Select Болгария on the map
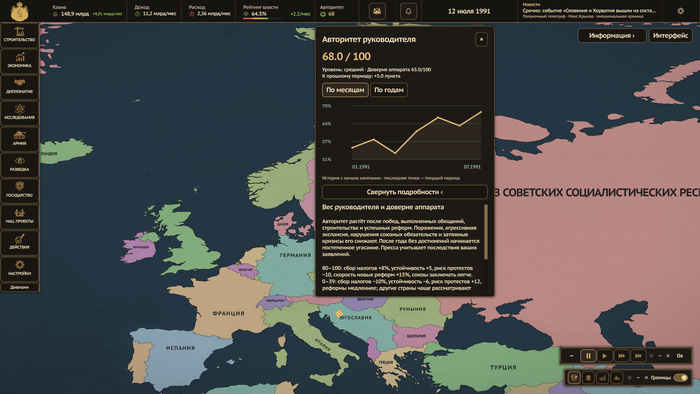 (417, 336)
